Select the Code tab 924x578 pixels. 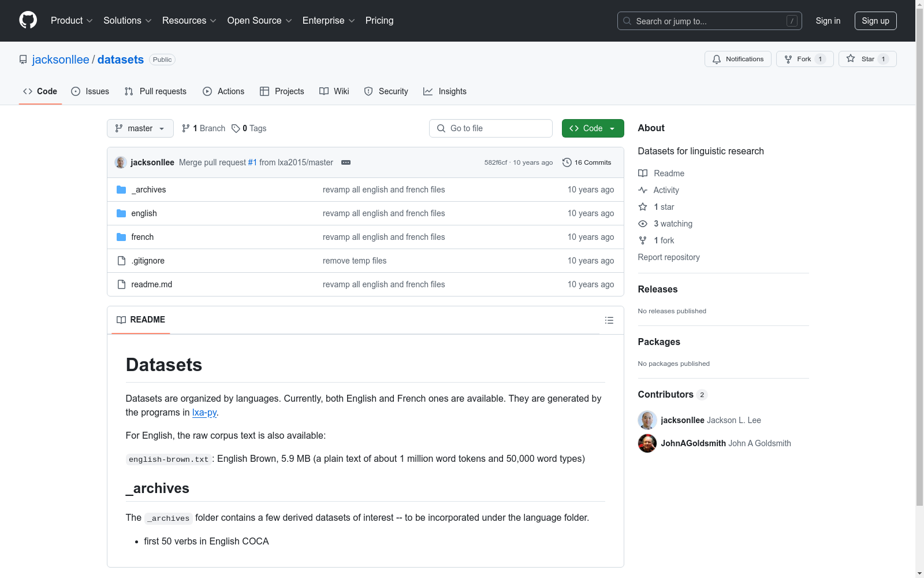point(40,91)
